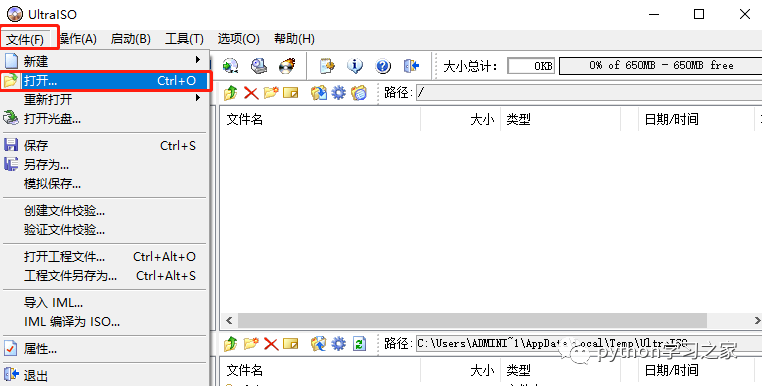Choose 验证文件校验... menu entry
Viewport: 762px width, 386px height.
click(104, 229)
